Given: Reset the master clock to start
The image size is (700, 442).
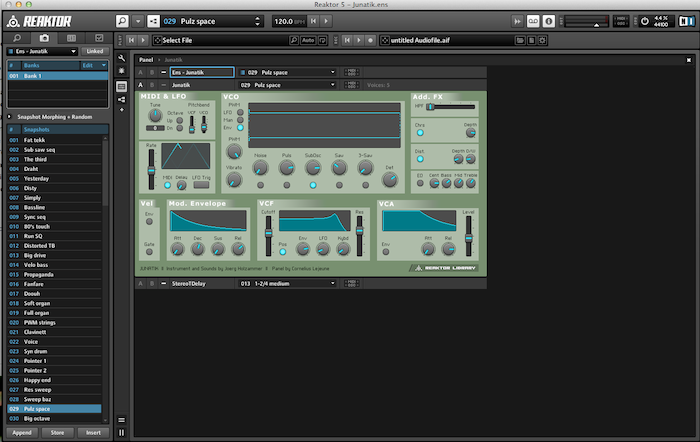Looking at the screenshot, I should pos(314,21).
